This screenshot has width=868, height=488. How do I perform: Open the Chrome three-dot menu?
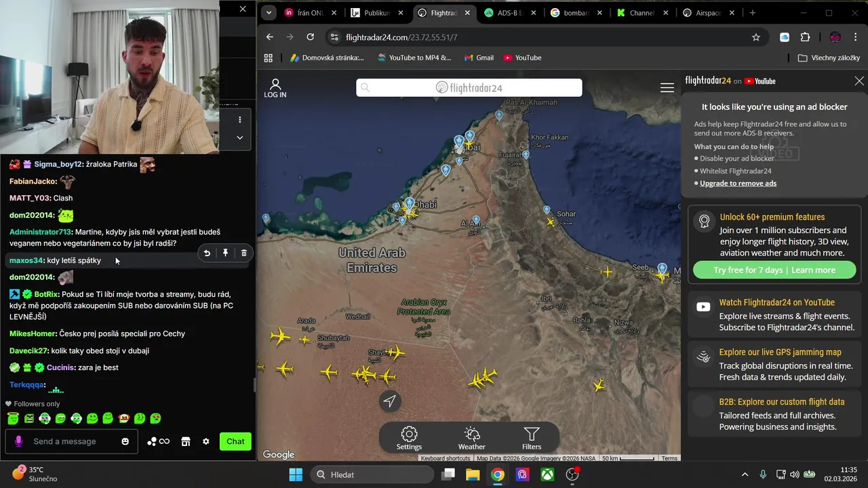point(857,37)
